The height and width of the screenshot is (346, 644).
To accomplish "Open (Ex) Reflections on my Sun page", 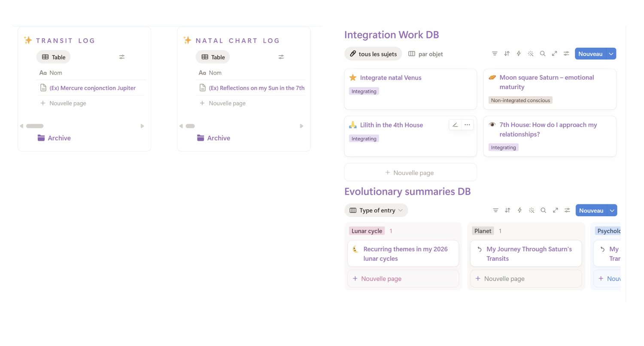I will pyautogui.click(x=257, y=88).
